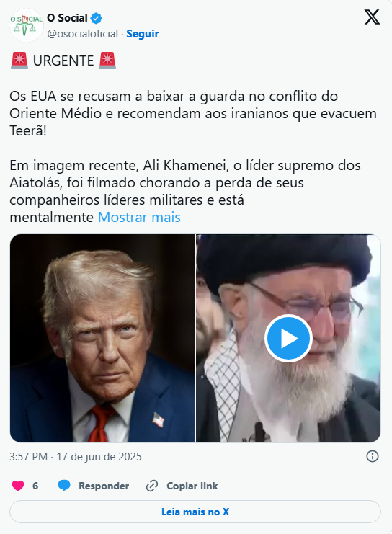The image size is (392, 534).
Task: Click the O Social profile avatar
Action: (x=26, y=25)
